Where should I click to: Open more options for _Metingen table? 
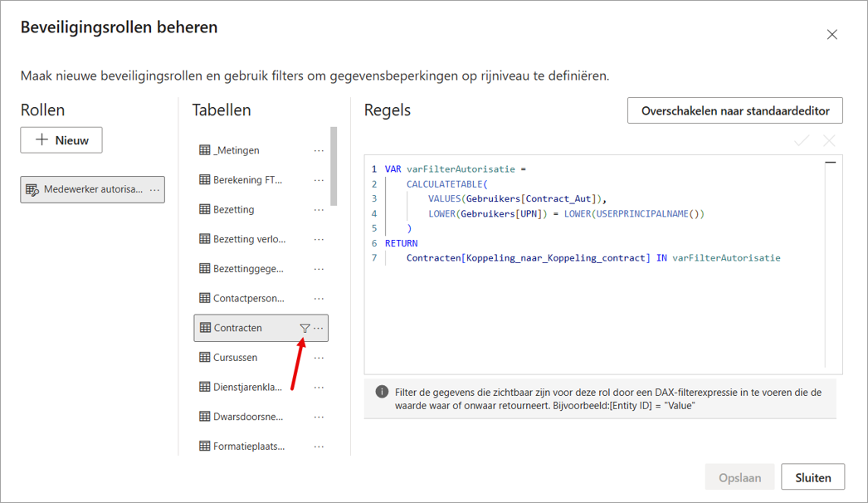(x=319, y=151)
